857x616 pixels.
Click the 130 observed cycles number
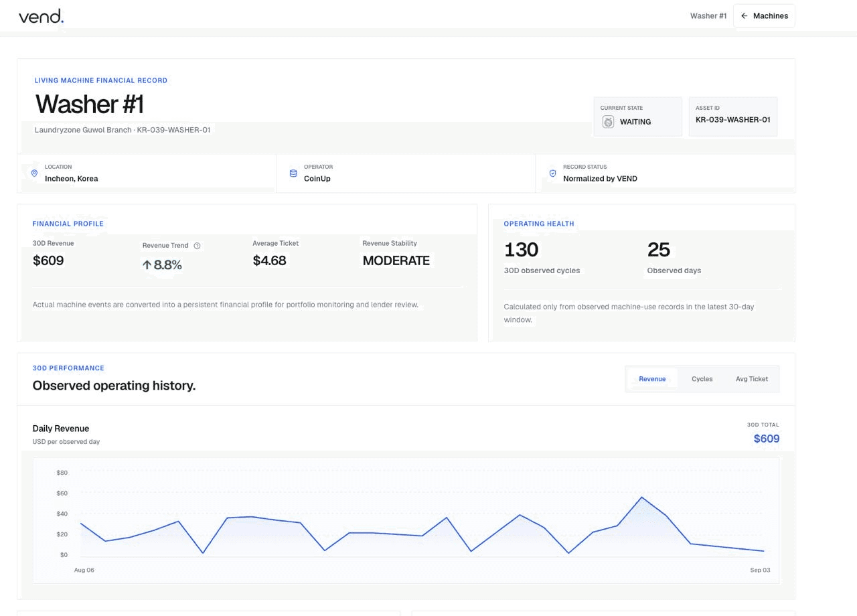tap(521, 250)
